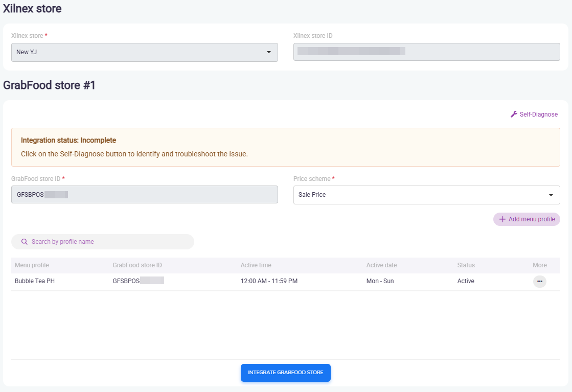The width and height of the screenshot is (572, 392).
Task: Click the Menu profile column header
Action: pos(32,265)
